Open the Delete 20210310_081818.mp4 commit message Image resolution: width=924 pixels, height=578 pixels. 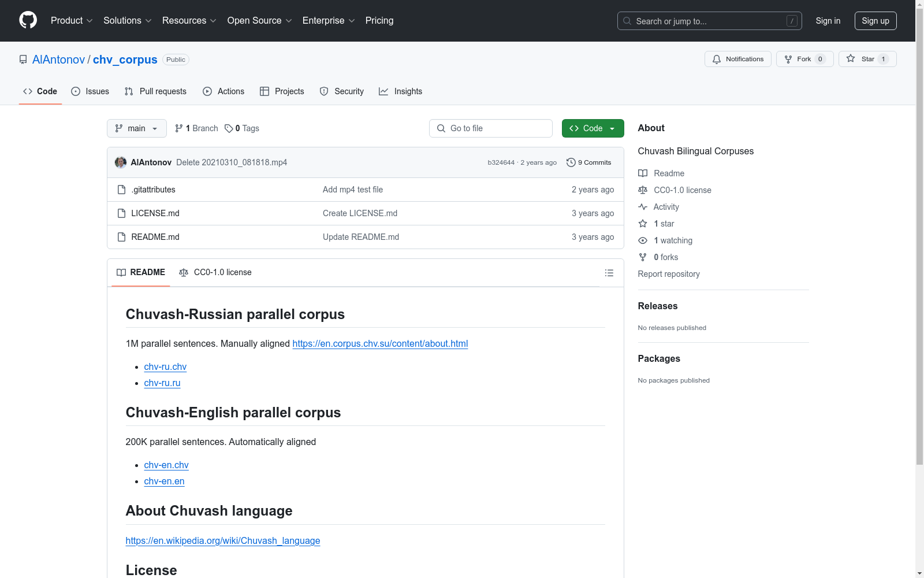232,162
